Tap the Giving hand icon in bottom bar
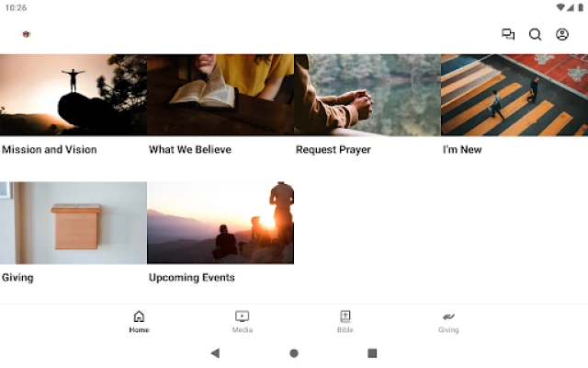Screen dimensions: 588x368 click(x=448, y=316)
